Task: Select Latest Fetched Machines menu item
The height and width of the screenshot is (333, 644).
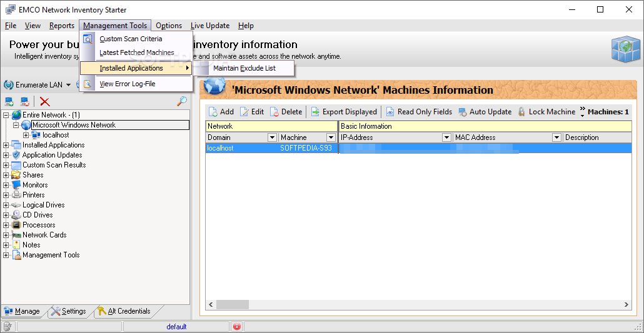Action: (x=136, y=52)
